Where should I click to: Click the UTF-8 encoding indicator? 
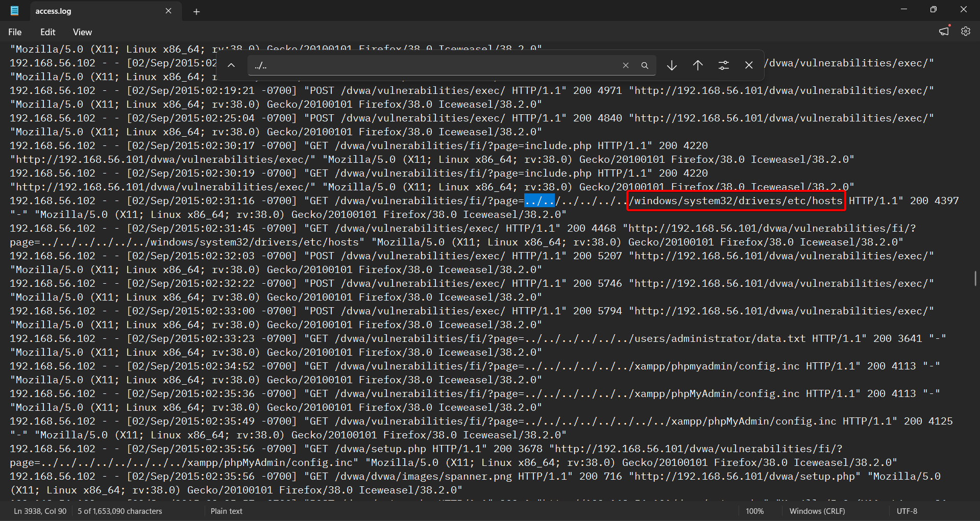[x=907, y=511]
